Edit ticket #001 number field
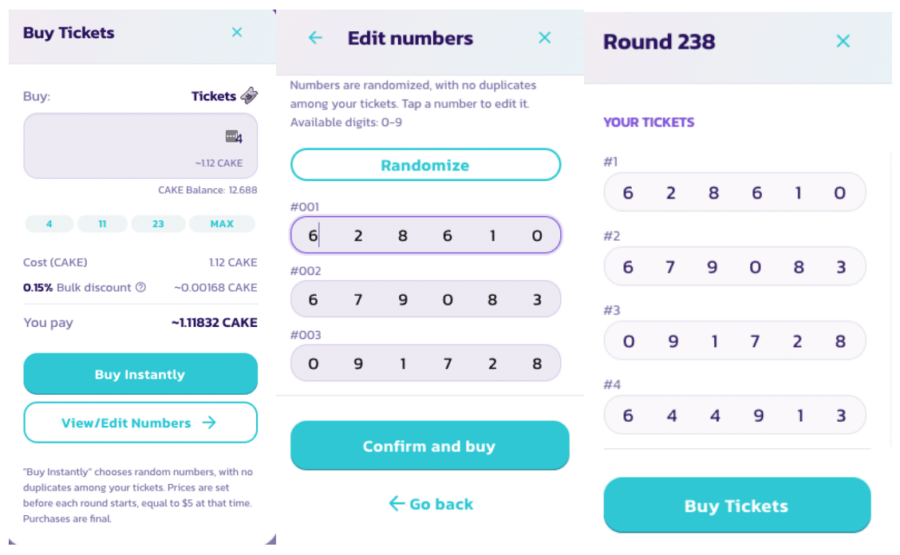 (425, 236)
